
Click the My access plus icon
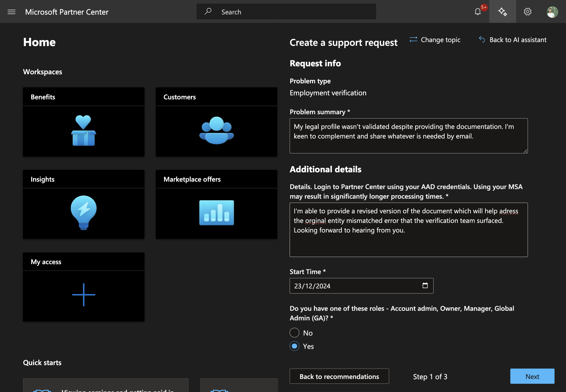coord(84,295)
